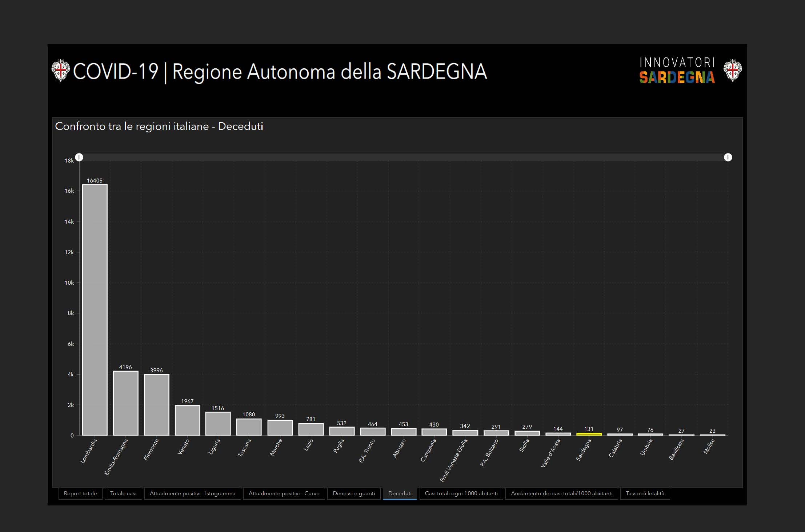Click the Liguria bar labeled 1516
The width and height of the screenshot is (805, 532).
(218, 423)
